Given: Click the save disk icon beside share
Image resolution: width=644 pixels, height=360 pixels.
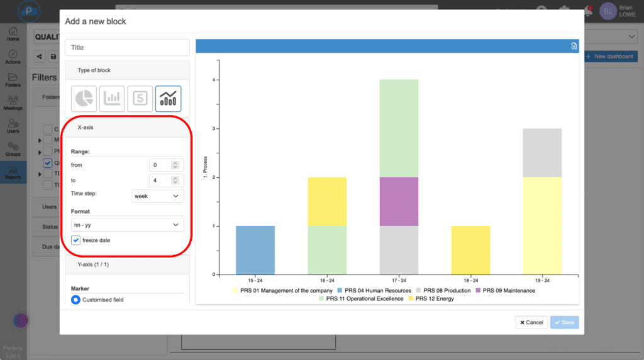Looking at the screenshot, I should pyautogui.click(x=53, y=57).
